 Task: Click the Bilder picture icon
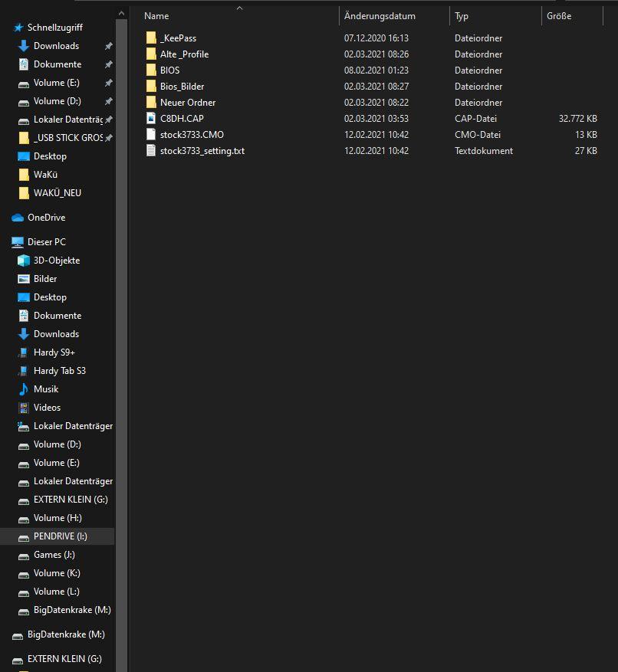coord(24,279)
